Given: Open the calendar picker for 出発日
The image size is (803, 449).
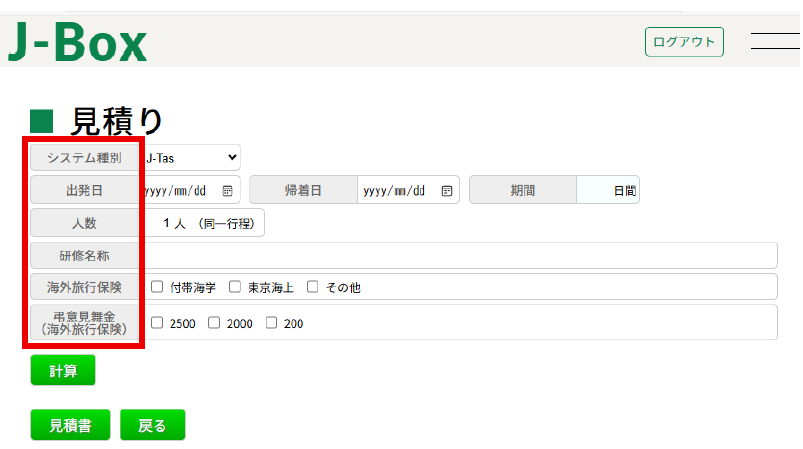Looking at the screenshot, I should [x=227, y=190].
